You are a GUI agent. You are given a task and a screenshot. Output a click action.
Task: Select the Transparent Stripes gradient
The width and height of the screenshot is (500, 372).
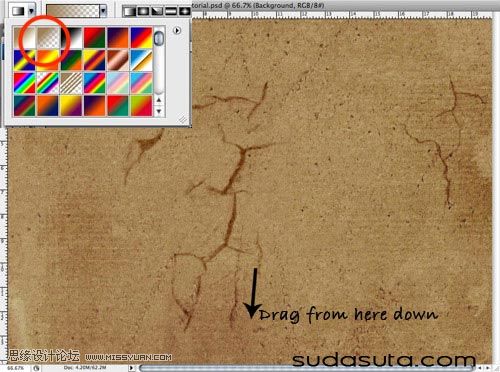(71, 83)
